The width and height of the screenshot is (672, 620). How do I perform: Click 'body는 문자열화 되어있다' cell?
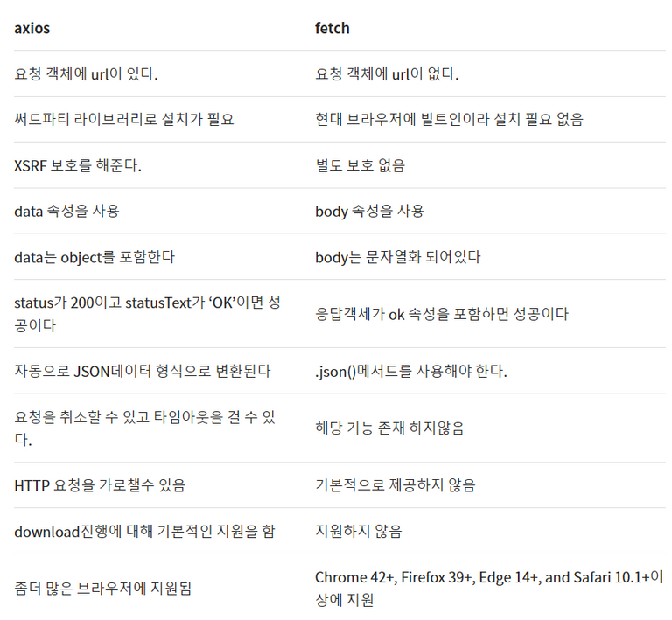[398, 257]
